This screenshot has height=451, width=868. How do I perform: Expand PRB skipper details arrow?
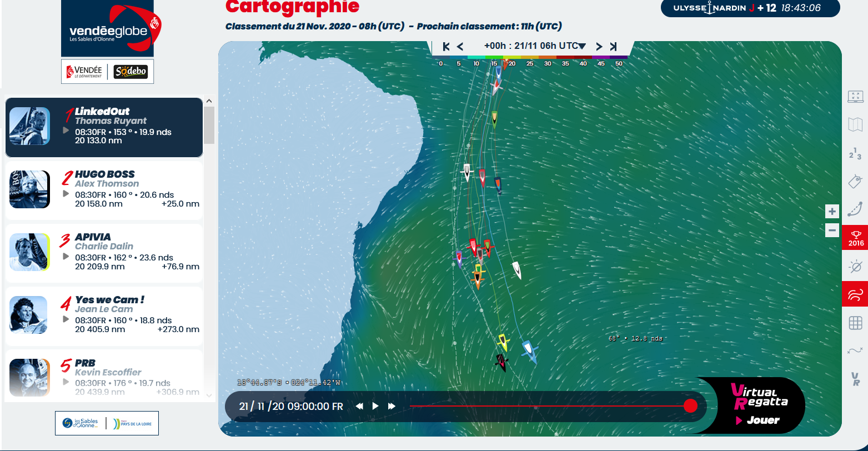(x=66, y=382)
